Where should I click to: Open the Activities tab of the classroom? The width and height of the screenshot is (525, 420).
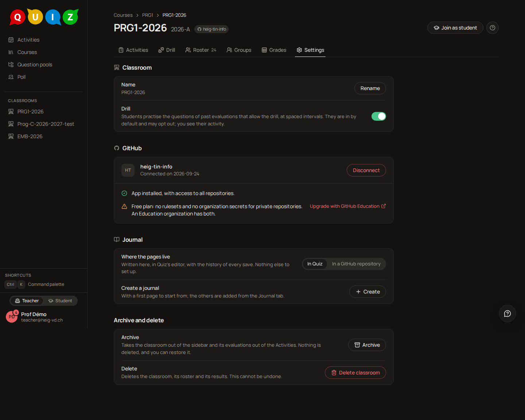coord(133,50)
